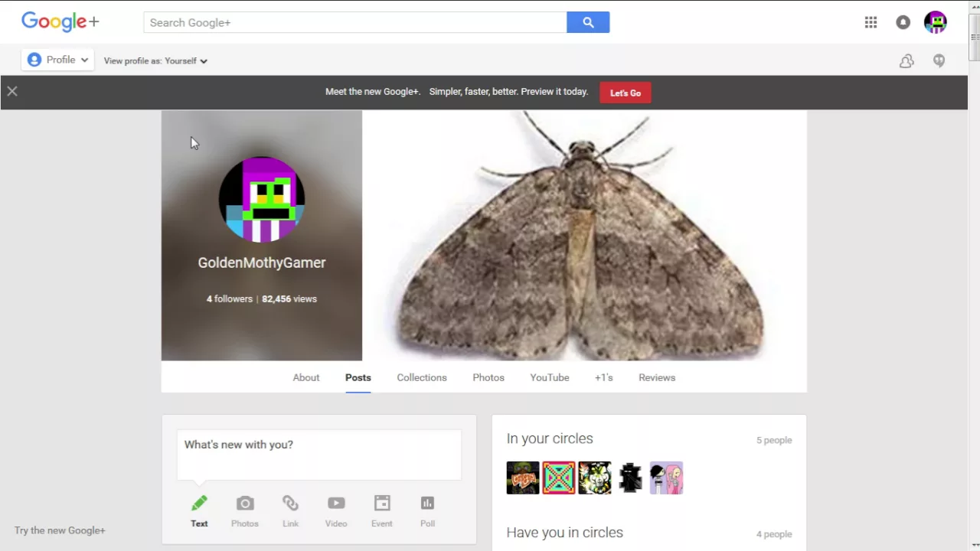Select the Text pencil post option
The height and width of the screenshot is (551, 980).
(199, 511)
